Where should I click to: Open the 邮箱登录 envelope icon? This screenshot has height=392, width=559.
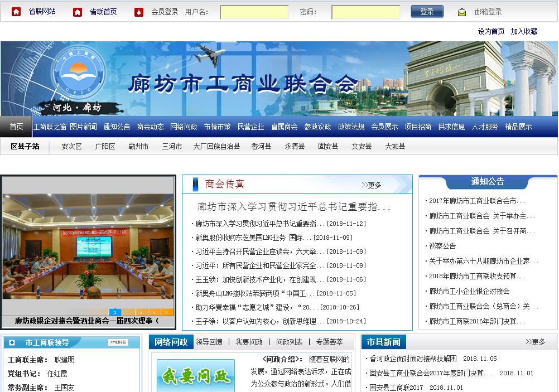coord(462,12)
